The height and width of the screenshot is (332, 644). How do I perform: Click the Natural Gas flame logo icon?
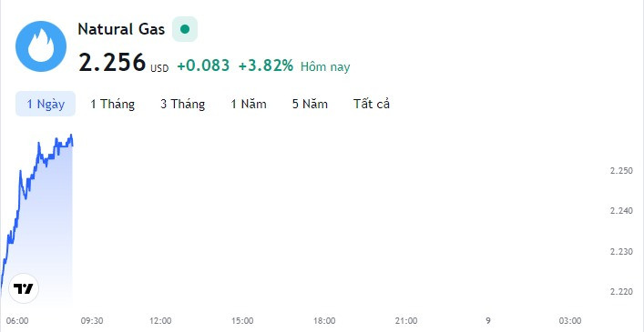click(x=41, y=46)
